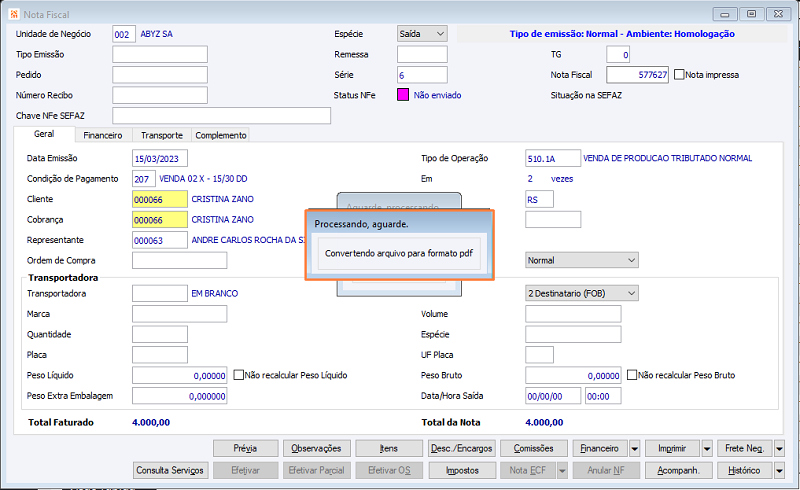This screenshot has height=490, width=800.
Task: Expand the arrow beside Financeiro button
Action: (635, 449)
